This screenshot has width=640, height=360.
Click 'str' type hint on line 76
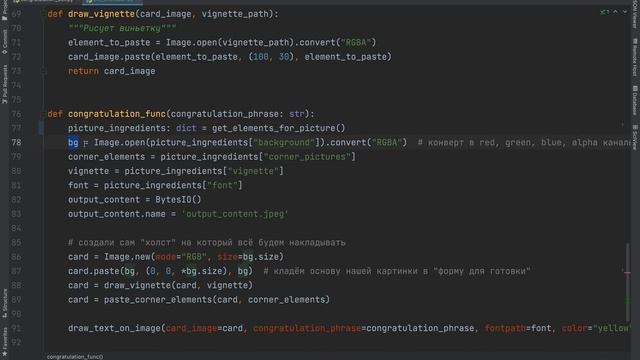(x=297, y=114)
